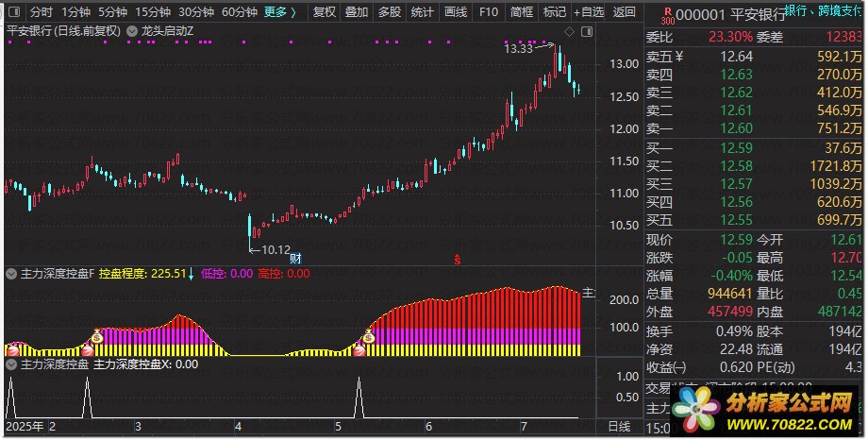Screen dimensions: 868x440
Task: Activate the 画线 drawing tool
Action: coord(455,11)
